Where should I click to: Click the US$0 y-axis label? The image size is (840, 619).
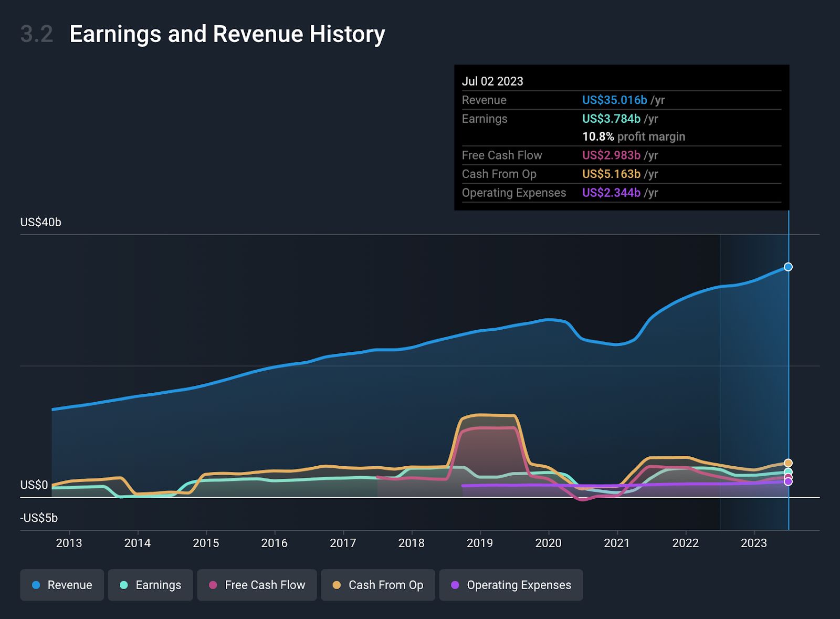34,485
